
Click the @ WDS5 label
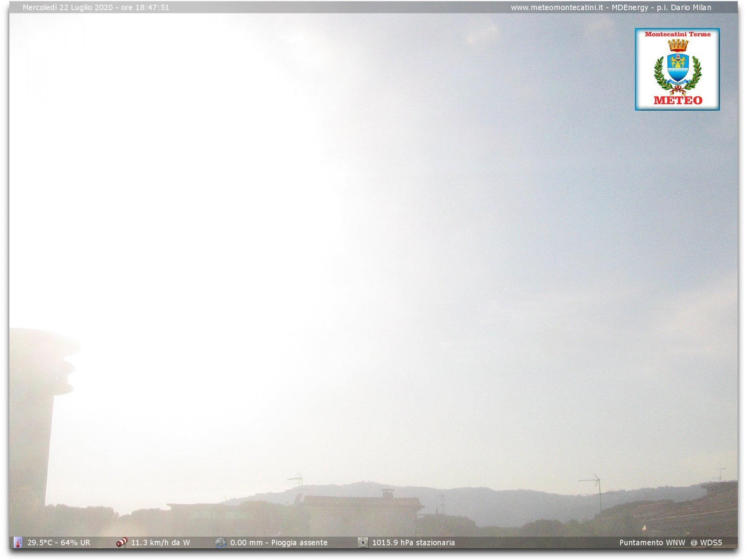706,543
